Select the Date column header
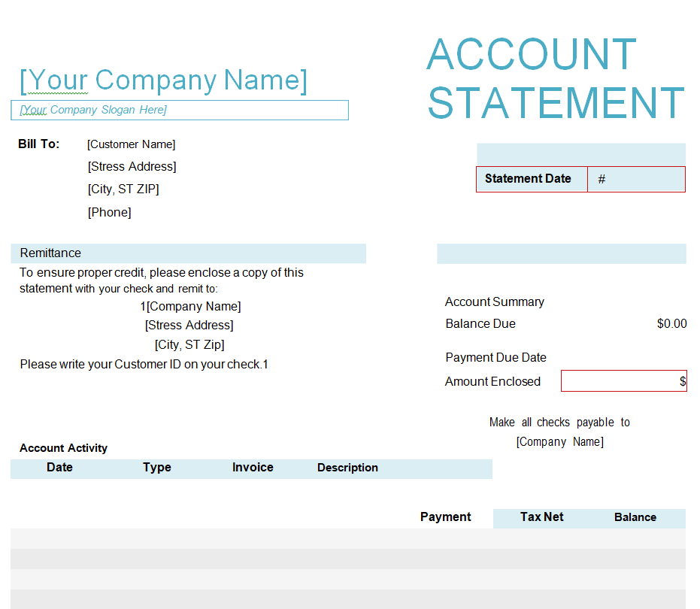This screenshot has width=700, height=609. click(59, 468)
